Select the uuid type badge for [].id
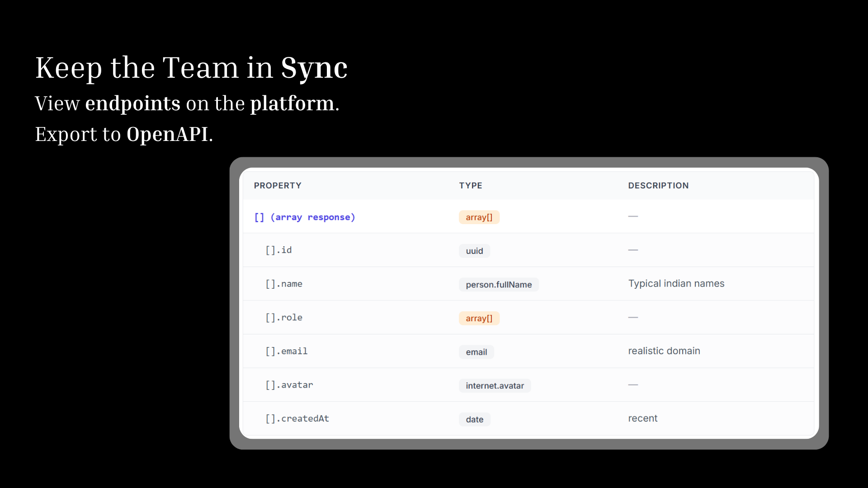 coord(474,251)
